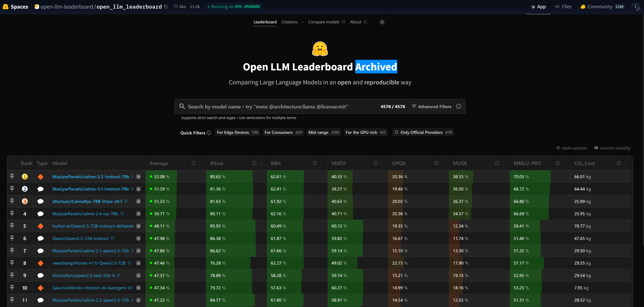This screenshot has height=307, width=644.
Task: Open dataset details icon for calme-2.4-rys-78b
Action: (x=138, y=214)
